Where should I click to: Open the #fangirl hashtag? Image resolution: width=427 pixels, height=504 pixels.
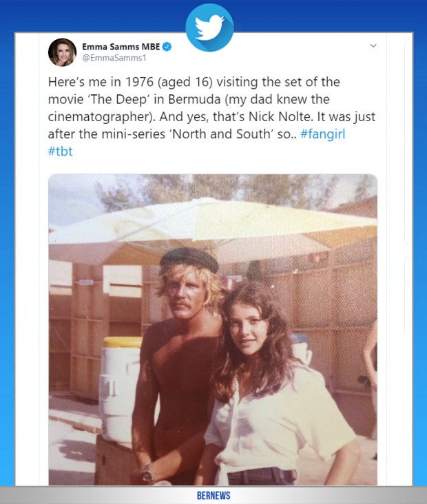coord(322,134)
